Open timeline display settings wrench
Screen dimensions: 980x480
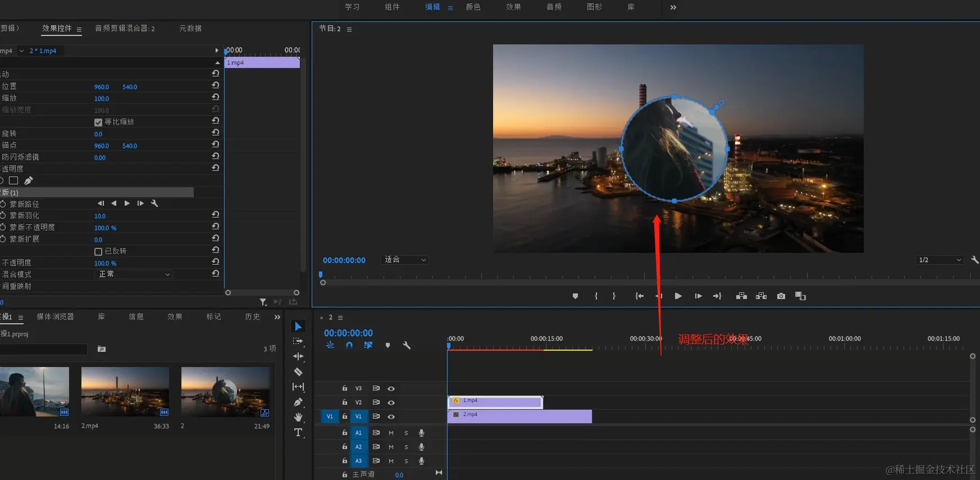point(407,345)
